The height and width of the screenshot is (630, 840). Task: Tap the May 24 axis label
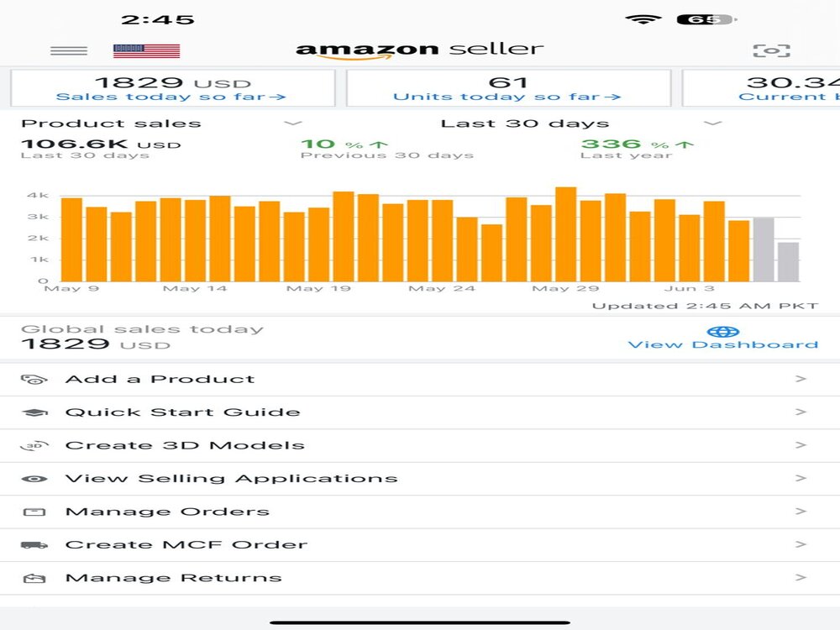(442, 289)
